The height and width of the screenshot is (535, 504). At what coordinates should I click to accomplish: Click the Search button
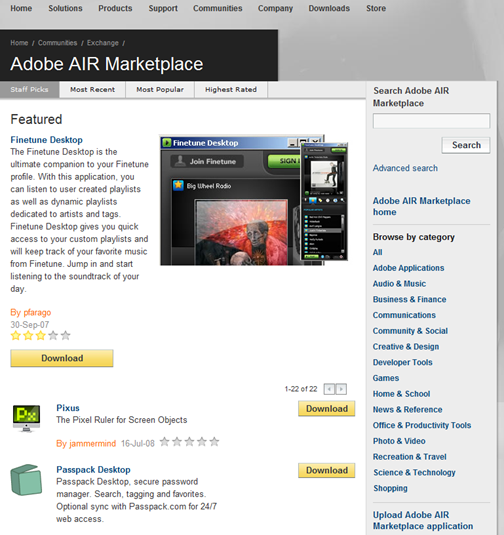(466, 145)
